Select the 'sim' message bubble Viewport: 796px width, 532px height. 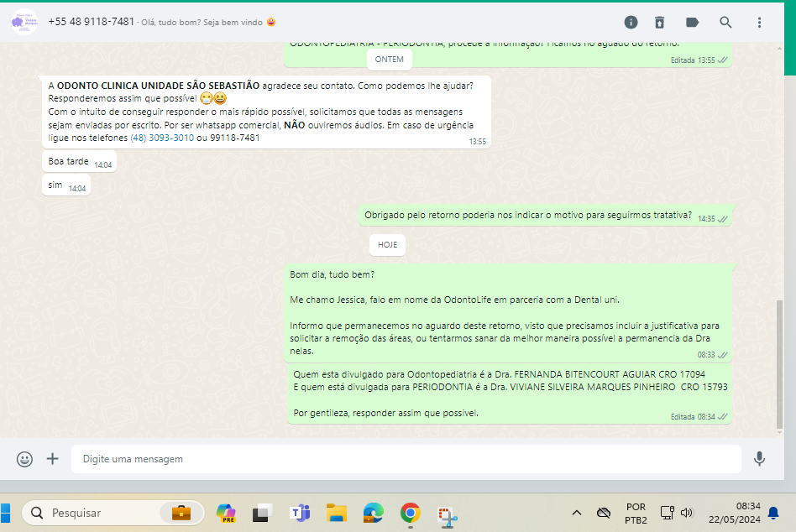66,185
